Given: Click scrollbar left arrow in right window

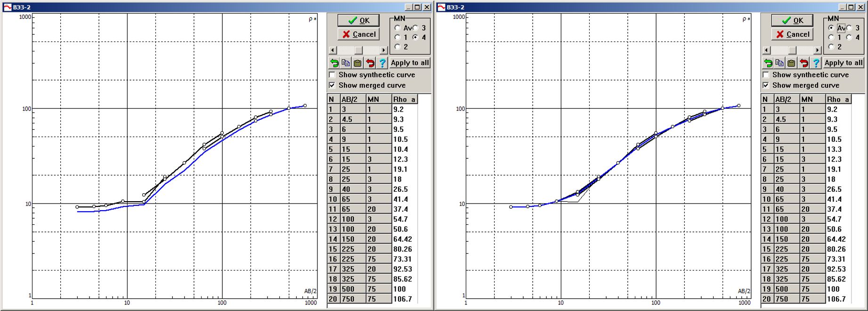Looking at the screenshot, I should click(766, 50).
